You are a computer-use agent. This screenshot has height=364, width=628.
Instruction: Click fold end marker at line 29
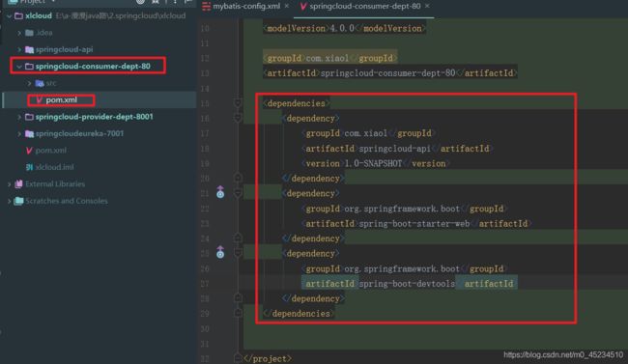pos(238,313)
